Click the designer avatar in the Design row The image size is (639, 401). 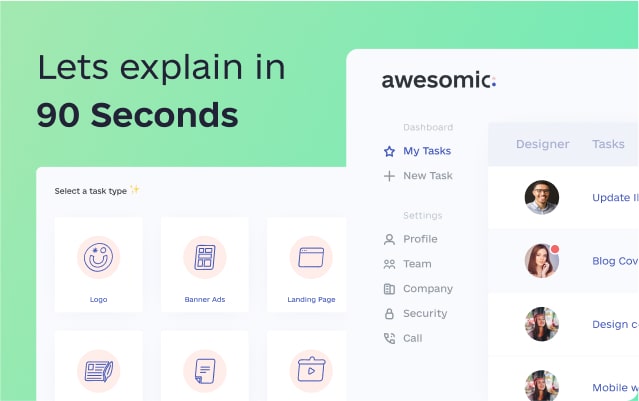542,324
